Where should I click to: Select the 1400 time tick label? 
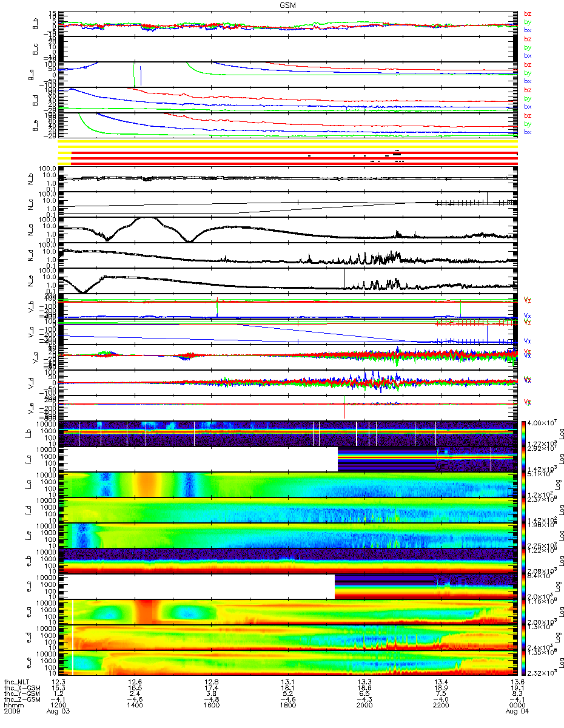[x=134, y=705]
